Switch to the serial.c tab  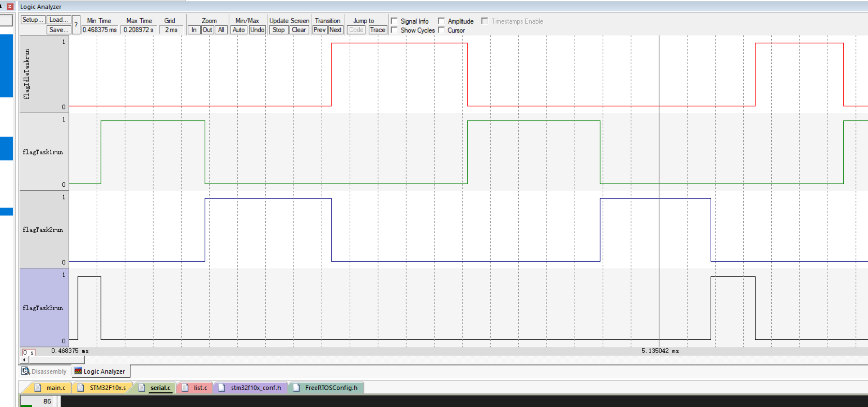[x=160, y=388]
